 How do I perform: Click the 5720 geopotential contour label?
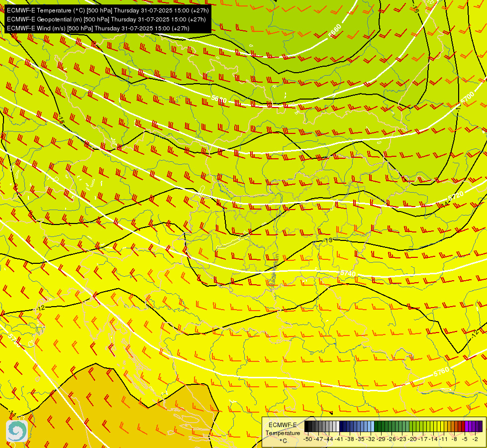click(456, 196)
